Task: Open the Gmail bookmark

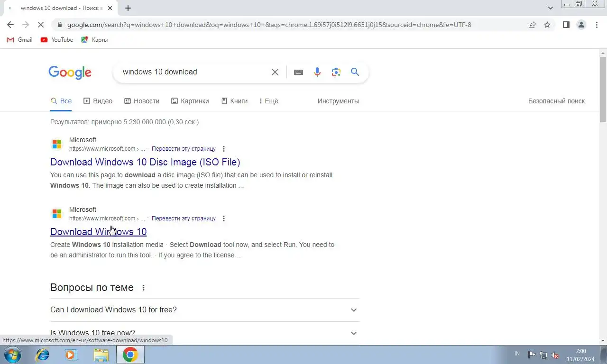Action: 19,40
